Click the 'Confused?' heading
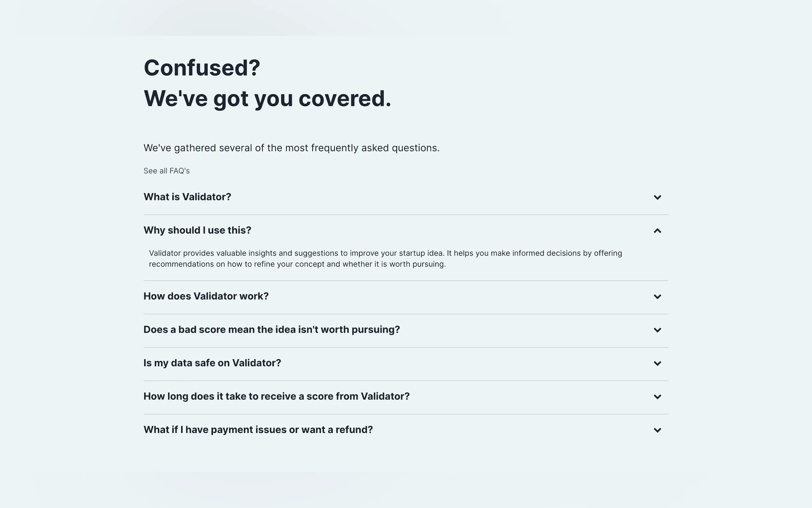 click(202, 68)
